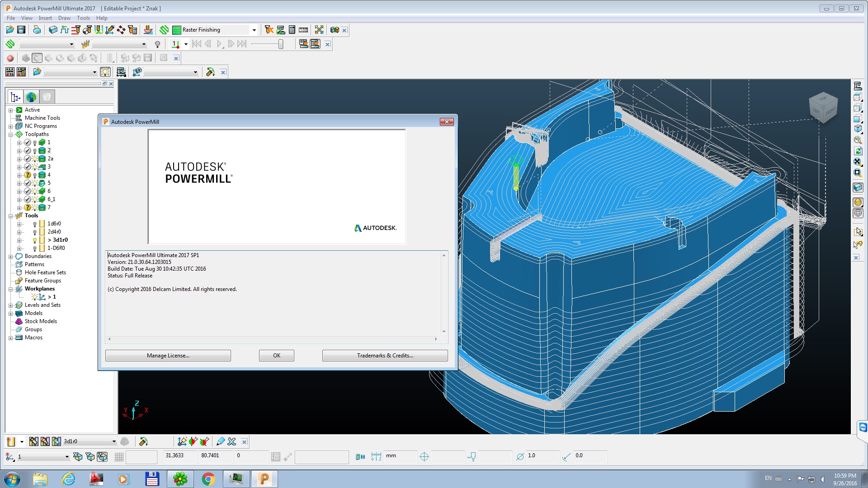Open the File menu
Viewport: 868px width, 488px height.
pyautogui.click(x=11, y=18)
